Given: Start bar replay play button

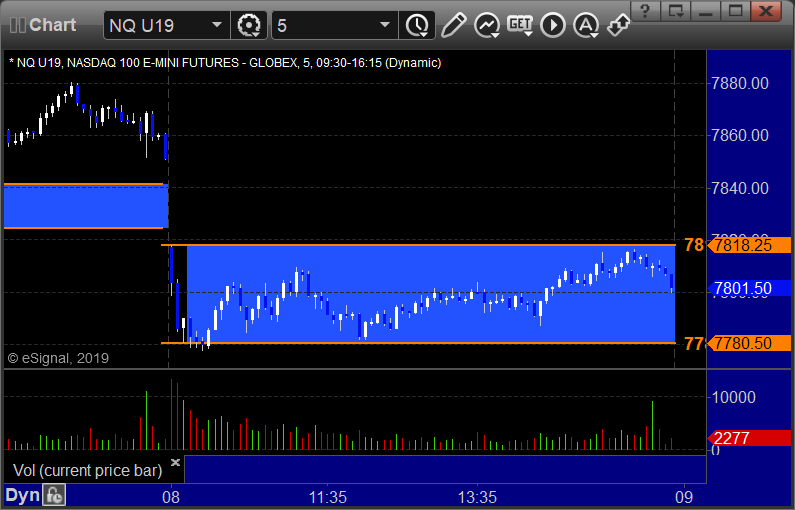Looking at the screenshot, I should tap(553, 25).
